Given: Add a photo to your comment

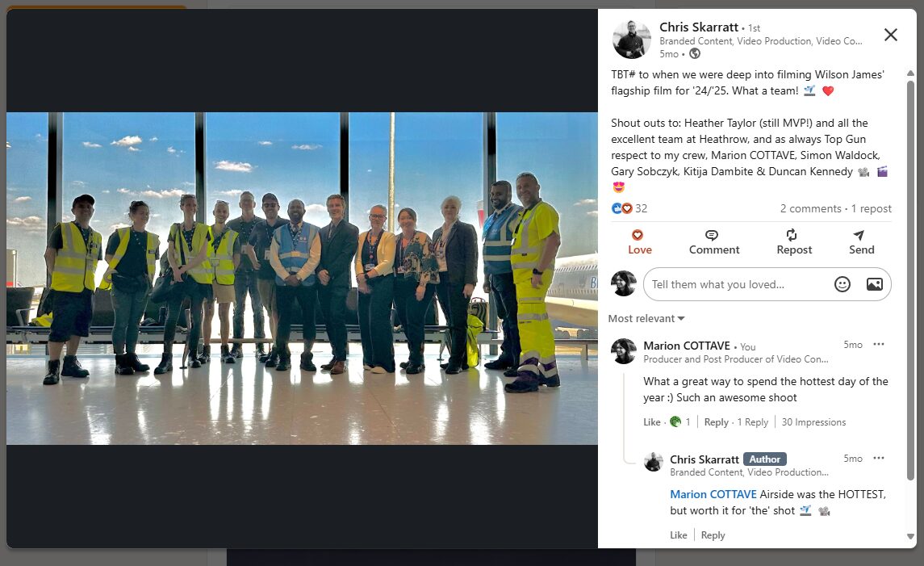Looking at the screenshot, I should tap(875, 284).
